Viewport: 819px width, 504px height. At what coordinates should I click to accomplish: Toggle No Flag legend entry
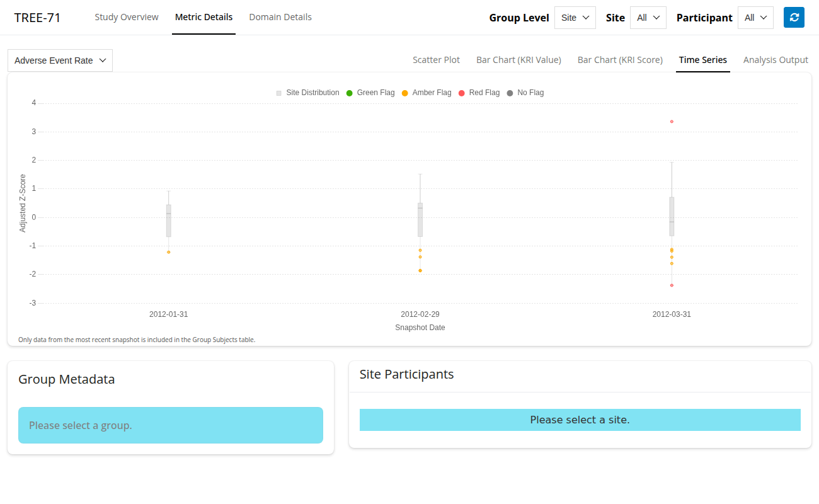pyautogui.click(x=525, y=93)
